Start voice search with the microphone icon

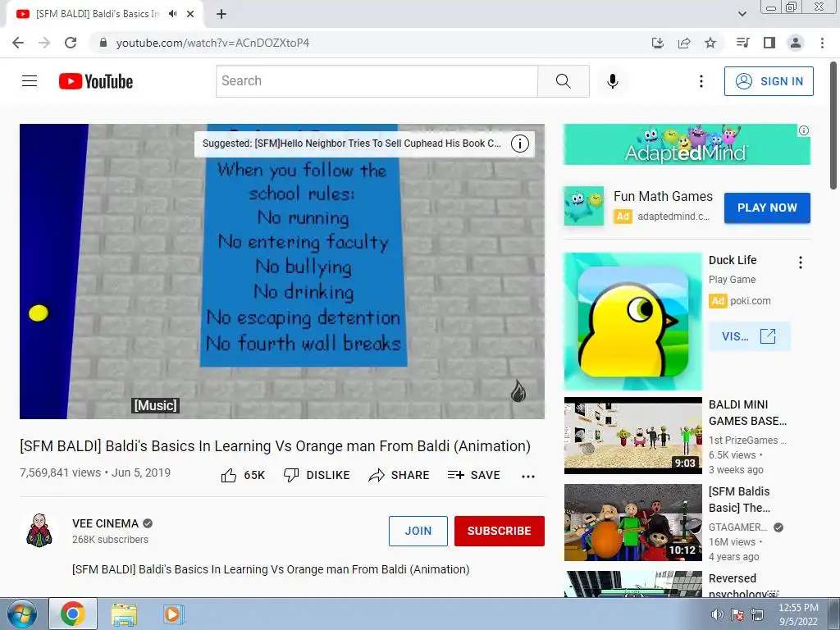click(x=613, y=81)
